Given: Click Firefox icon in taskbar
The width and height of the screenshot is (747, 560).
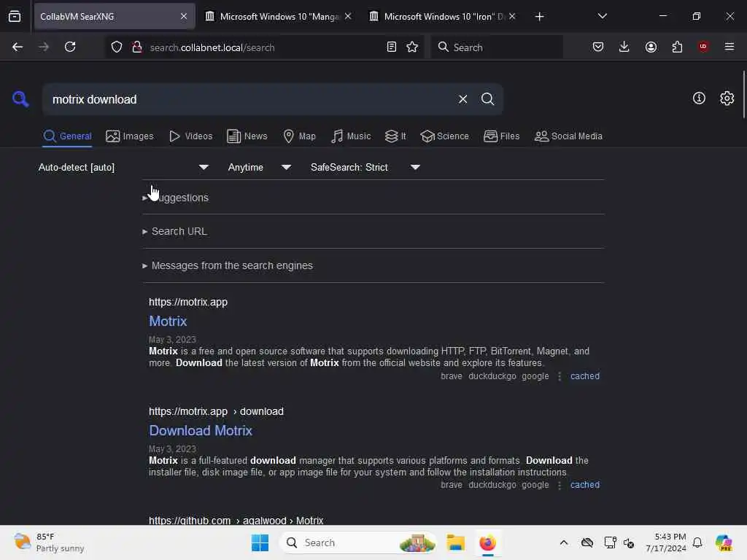Looking at the screenshot, I should (487, 542).
